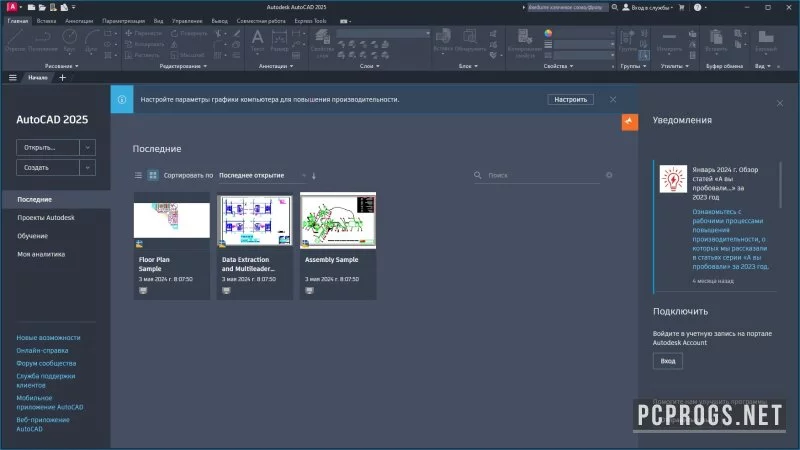Open Assembly Sample drawing thumbnail
The height and width of the screenshot is (450, 800).
point(338,220)
